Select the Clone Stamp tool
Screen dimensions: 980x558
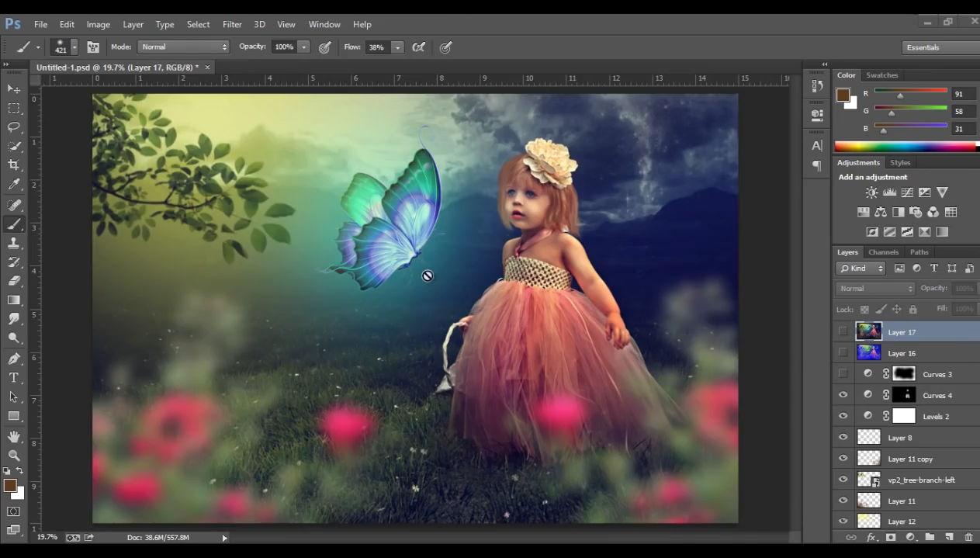click(14, 243)
